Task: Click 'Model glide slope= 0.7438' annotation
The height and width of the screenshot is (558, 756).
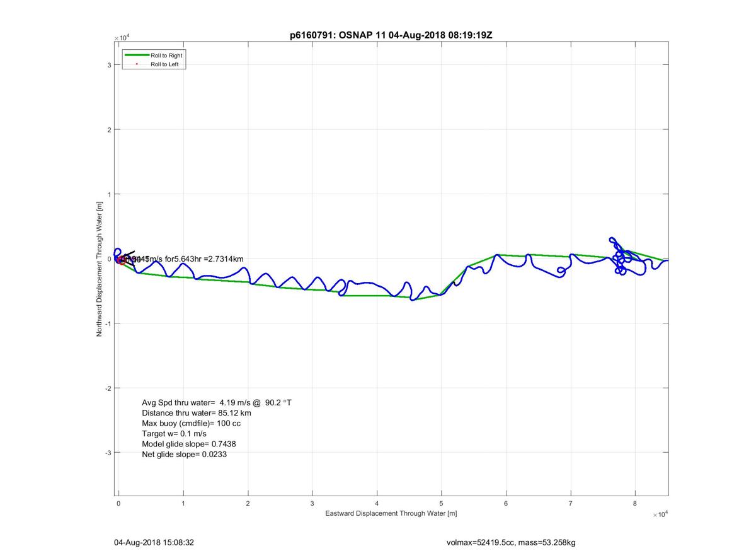Action: point(189,444)
